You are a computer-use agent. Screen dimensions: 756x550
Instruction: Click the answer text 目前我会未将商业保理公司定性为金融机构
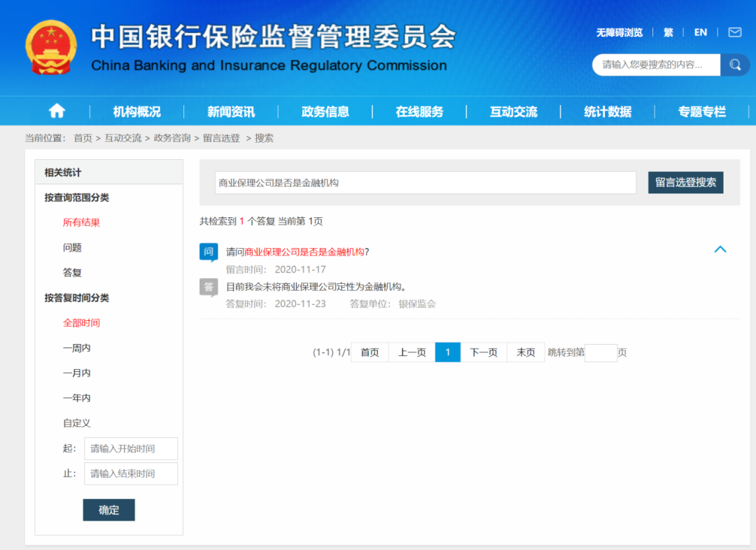pos(316,287)
